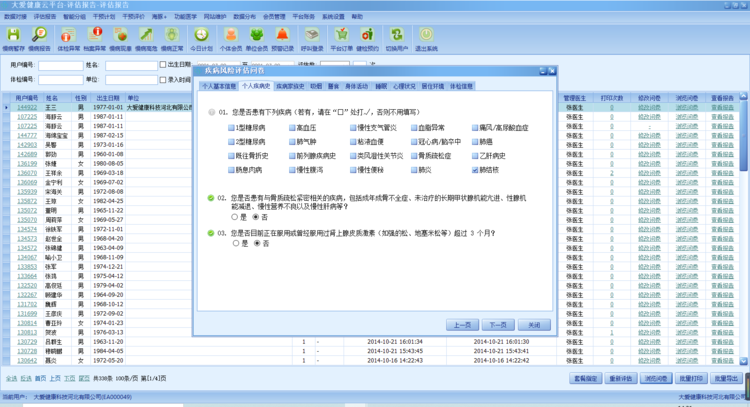Switch to the 体检信息 tab
Viewport: 750px width, 407px height.
461,86
